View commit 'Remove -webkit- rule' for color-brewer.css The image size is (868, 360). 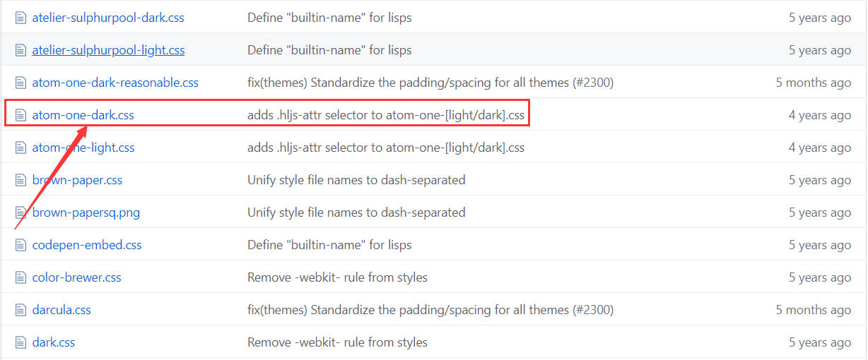point(337,277)
